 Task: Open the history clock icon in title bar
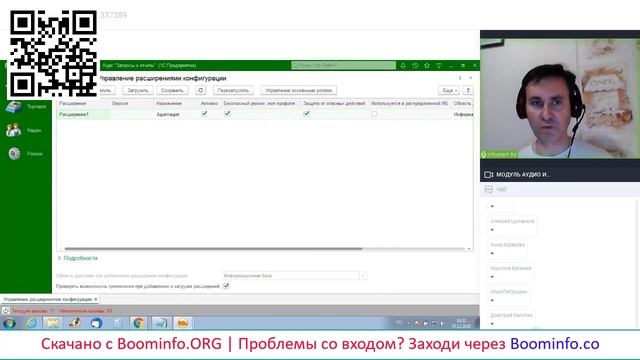(x=415, y=65)
